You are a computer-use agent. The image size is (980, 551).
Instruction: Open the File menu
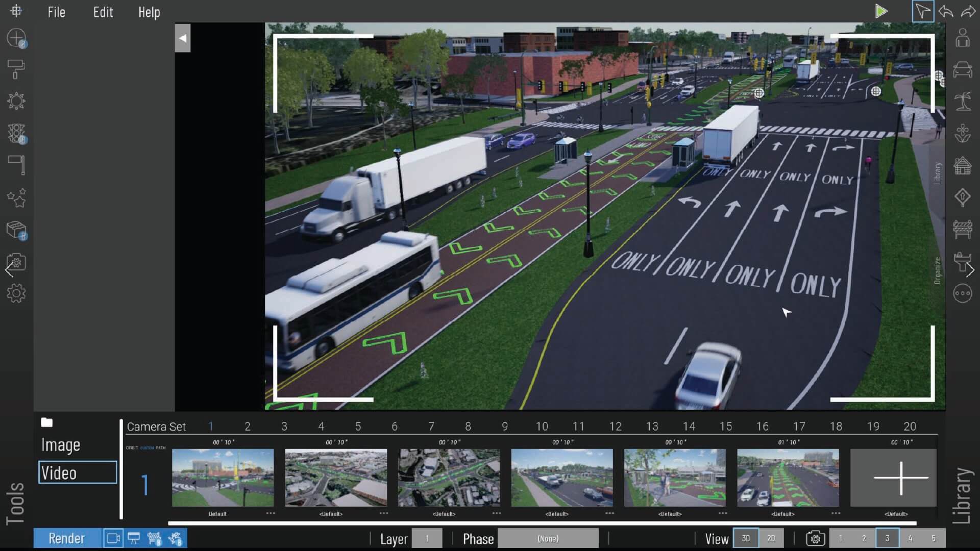coord(56,12)
